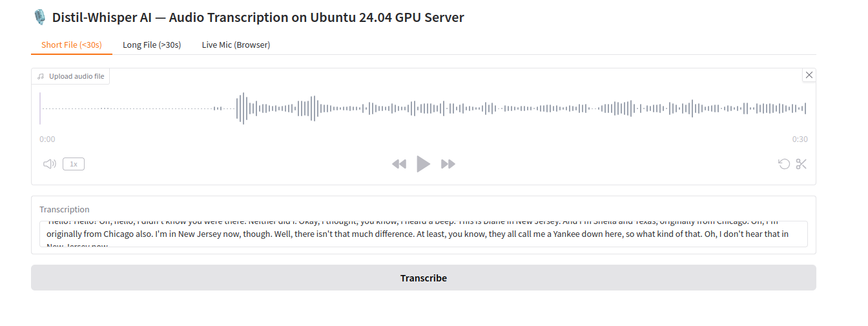Skip forward in the audio
This screenshot has height=326, width=868.
[x=448, y=164]
